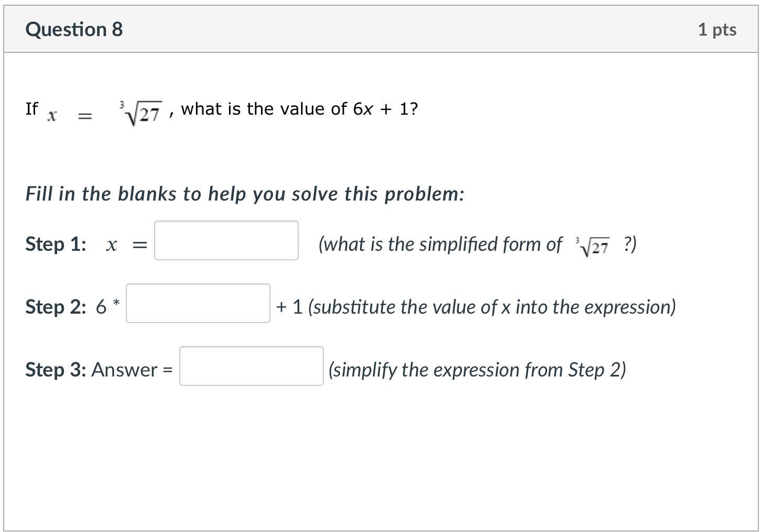Click the 'Step 1:' label
Image resolution: width=761 pixels, height=532 pixels.
tap(56, 244)
